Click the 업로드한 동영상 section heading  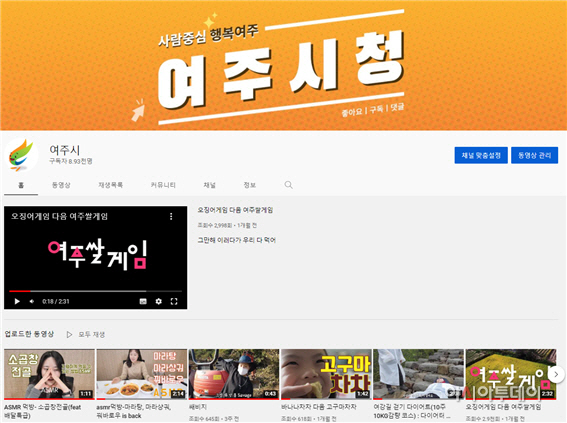29,334
